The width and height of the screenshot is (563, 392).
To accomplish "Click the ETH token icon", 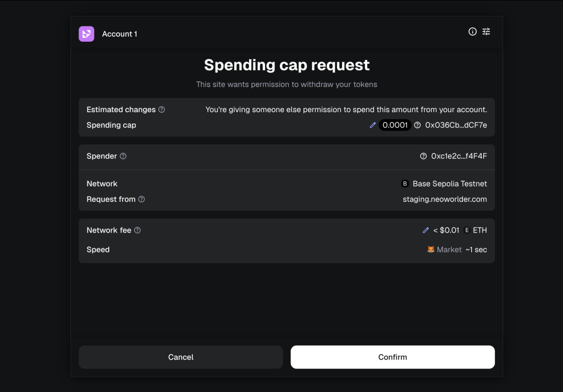I will (x=467, y=230).
